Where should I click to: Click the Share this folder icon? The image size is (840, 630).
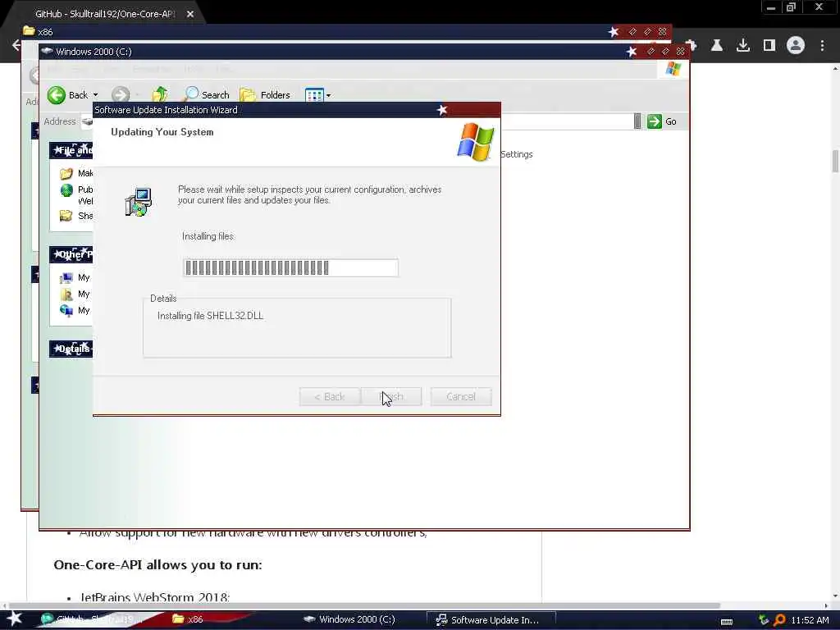pos(66,216)
